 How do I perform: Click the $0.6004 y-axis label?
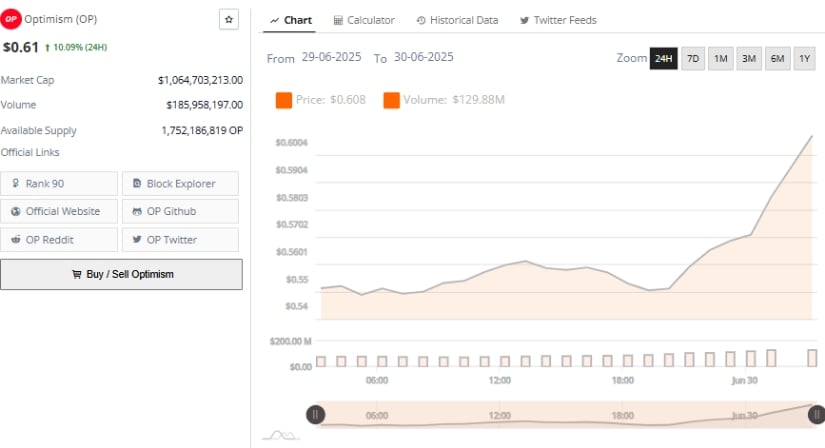(x=291, y=143)
